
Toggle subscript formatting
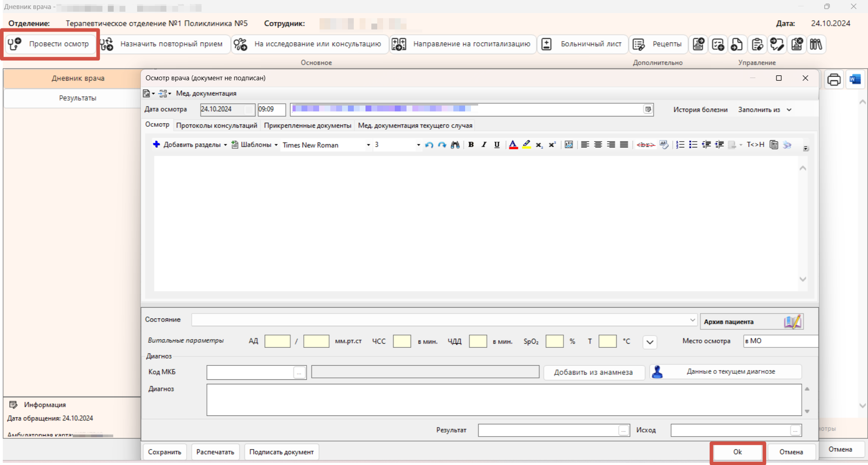(x=539, y=145)
